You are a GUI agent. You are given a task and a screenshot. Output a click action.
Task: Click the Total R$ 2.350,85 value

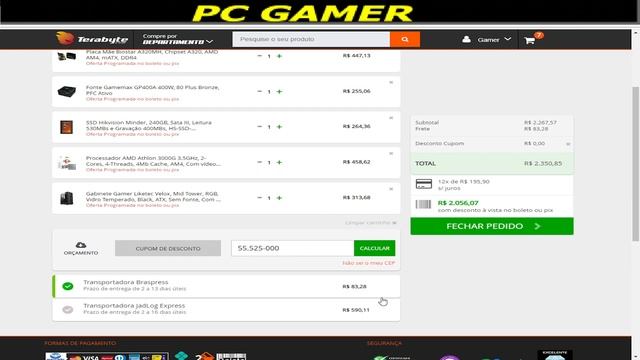(543, 163)
